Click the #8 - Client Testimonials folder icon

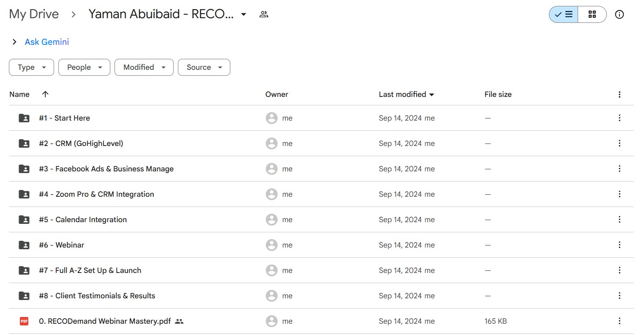(x=24, y=296)
